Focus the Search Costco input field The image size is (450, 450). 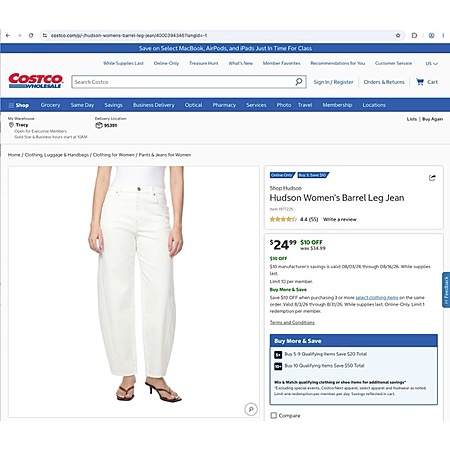pyautogui.click(x=183, y=82)
